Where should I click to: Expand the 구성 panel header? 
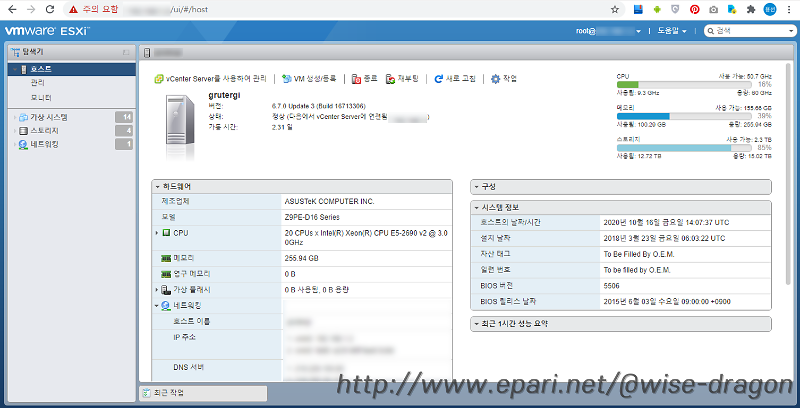[621, 187]
